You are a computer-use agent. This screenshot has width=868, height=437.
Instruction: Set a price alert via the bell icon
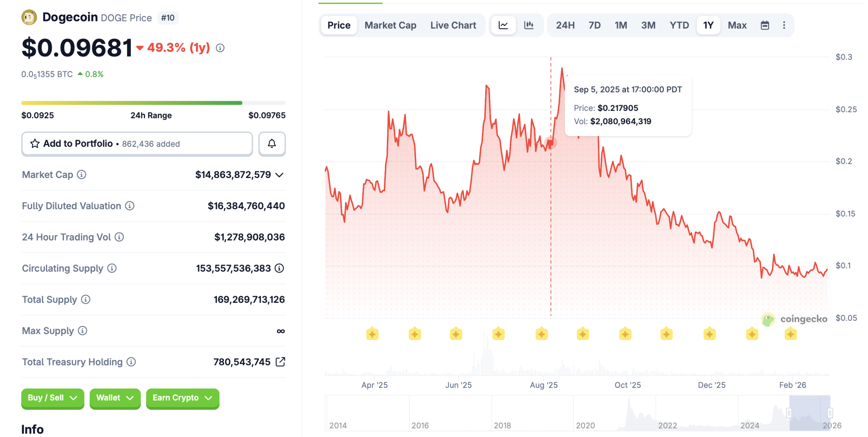pyautogui.click(x=272, y=143)
